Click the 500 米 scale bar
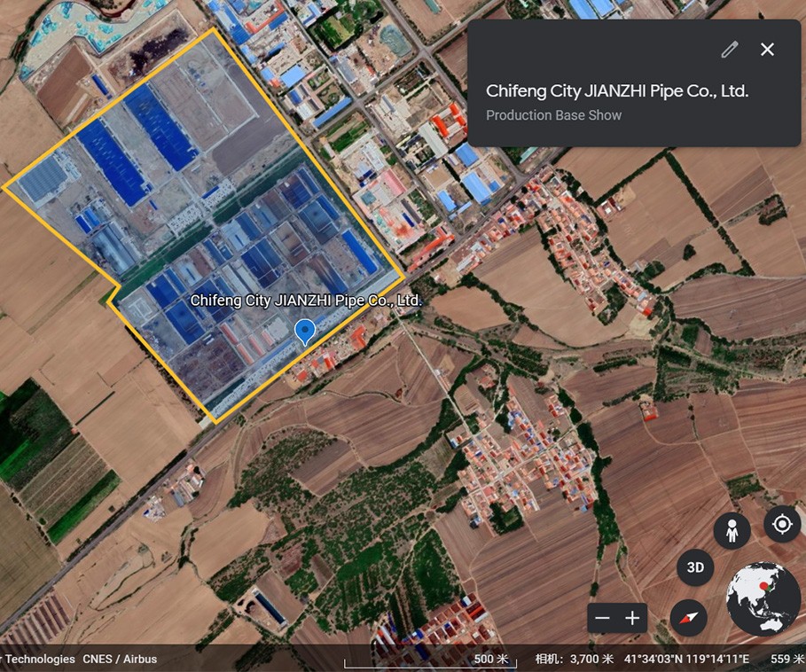This screenshot has width=806, height=672. pos(431,660)
